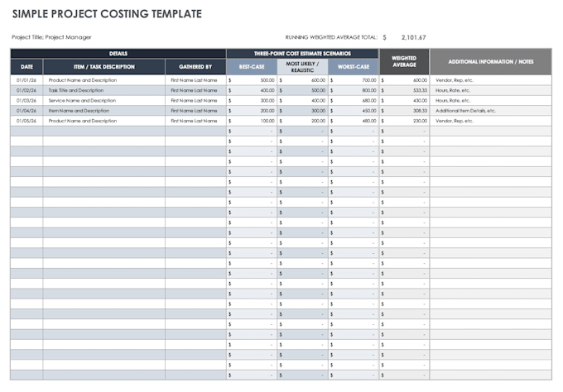Image resolution: width=563 pixels, height=392 pixels.
Task: Click the 500.00 best-case cell
Action: 252,80
